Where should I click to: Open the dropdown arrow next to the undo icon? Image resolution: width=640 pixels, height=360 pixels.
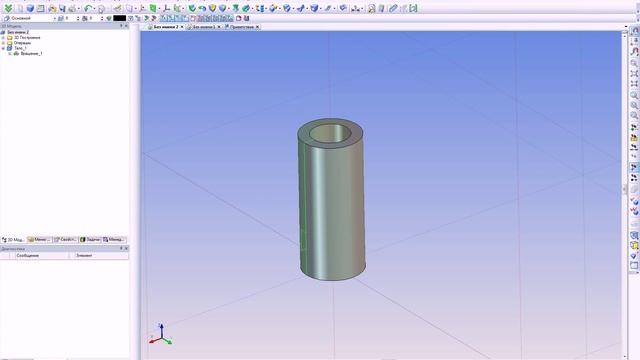click(95, 9)
